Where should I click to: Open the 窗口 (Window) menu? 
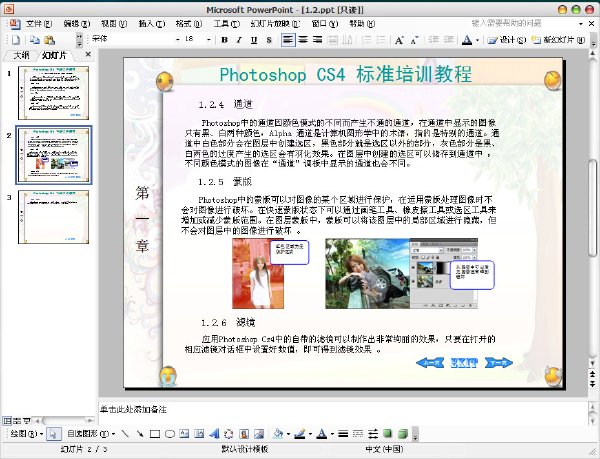(324, 24)
